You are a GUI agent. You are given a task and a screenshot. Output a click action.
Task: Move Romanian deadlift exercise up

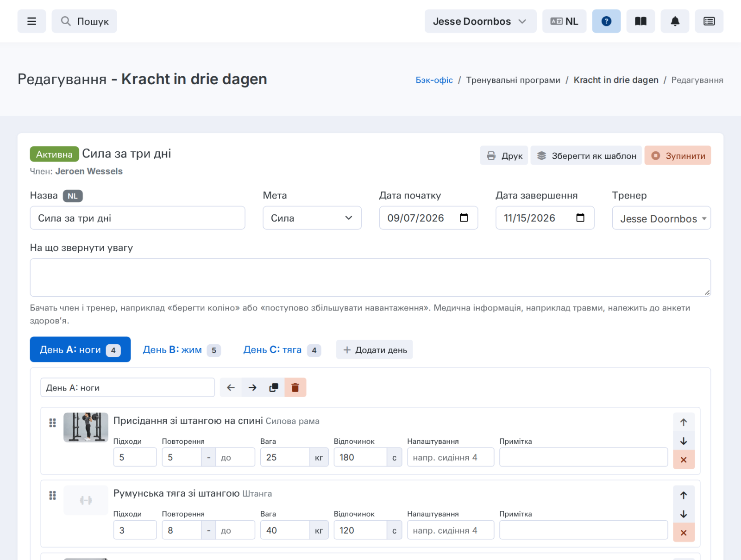[684, 495]
